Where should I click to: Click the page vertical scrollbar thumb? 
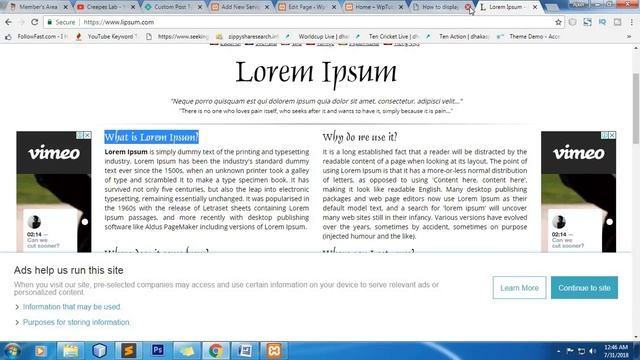(x=636, y=108)
